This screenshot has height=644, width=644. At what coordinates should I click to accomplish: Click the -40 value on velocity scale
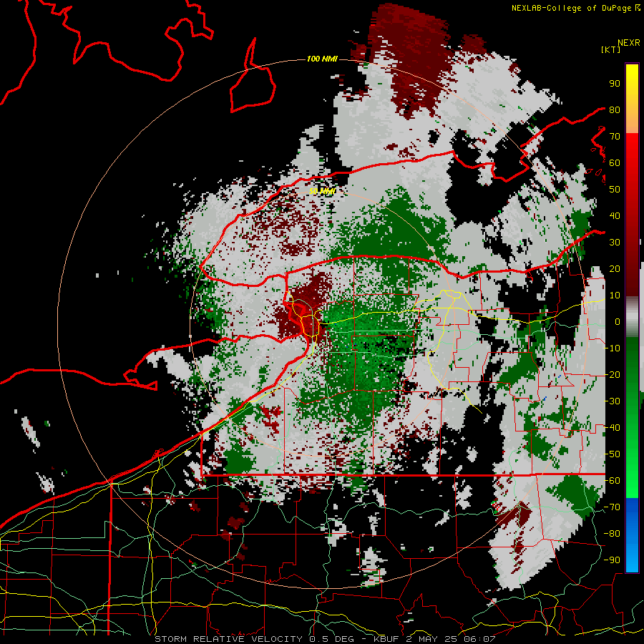(x=612, y=428)
